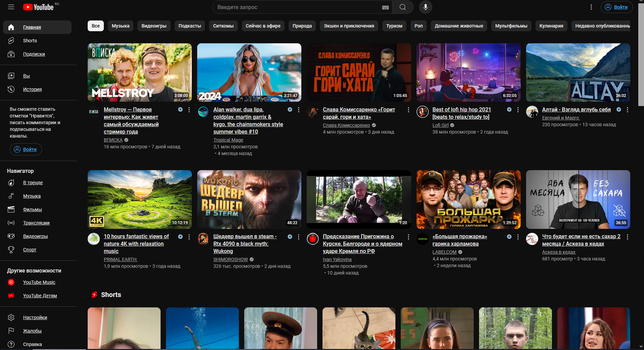Screen dimensions: 644x350
Task: Play the 2024 summer vibes thumbnail
Action: (249, 72)
